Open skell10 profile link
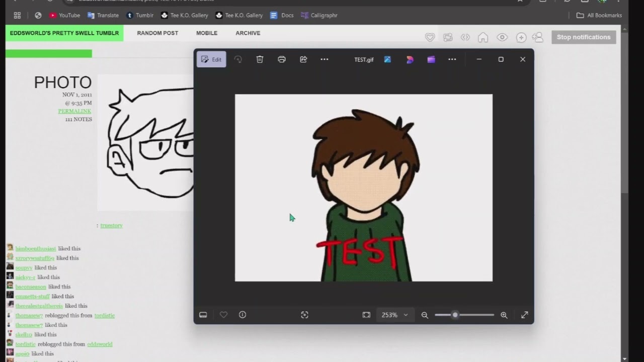 [24, 334]
